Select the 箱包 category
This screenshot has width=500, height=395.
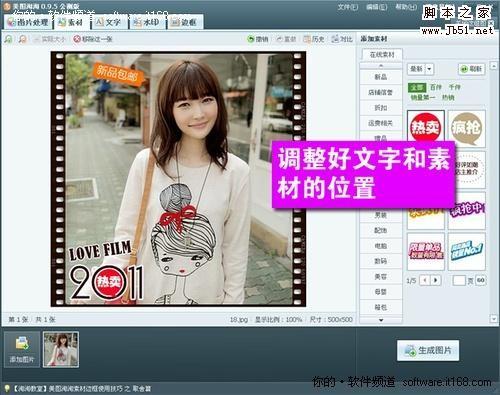click(381, 307)
